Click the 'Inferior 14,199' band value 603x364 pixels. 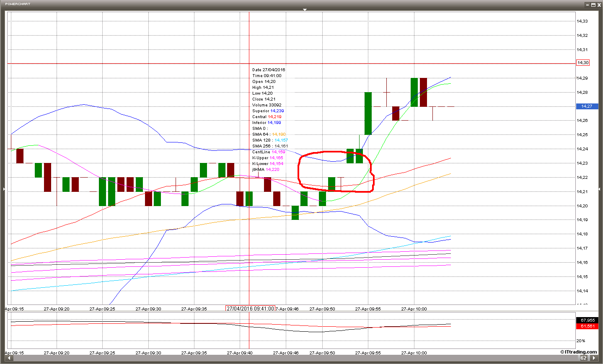point(267,123)
